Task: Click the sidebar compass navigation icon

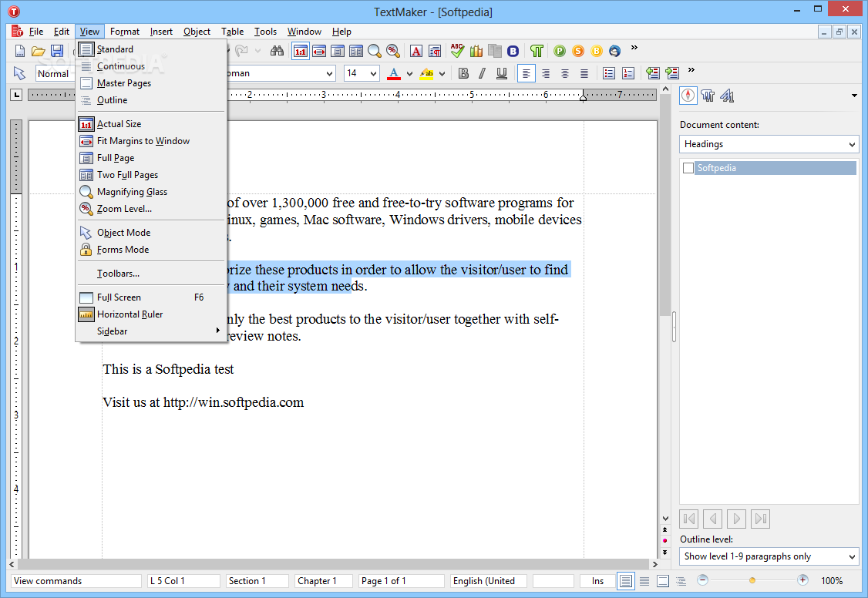Action: click(688, 96)
